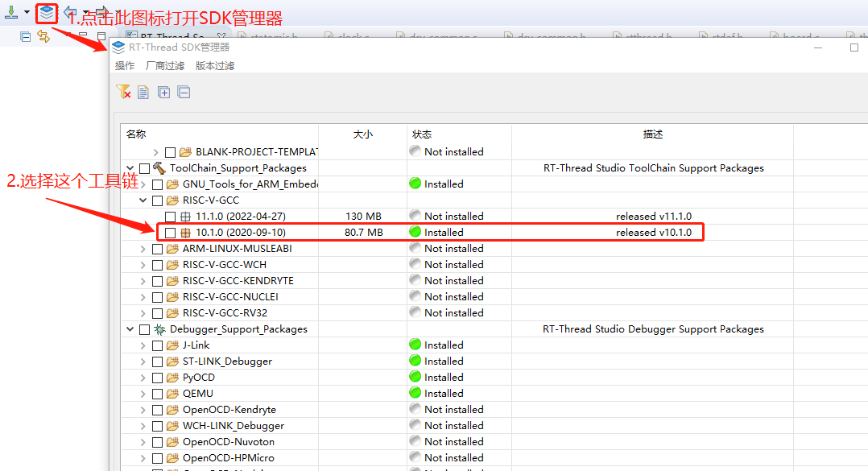Click the hammer icon of ToolChain_Support_Packages
The image size is (868, 471).
[x=159, y=167]
